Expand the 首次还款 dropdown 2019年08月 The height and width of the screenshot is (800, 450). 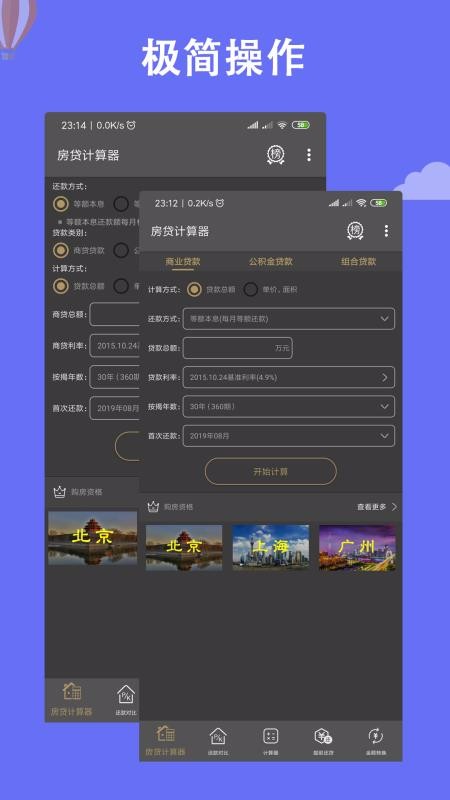(289, 436)
